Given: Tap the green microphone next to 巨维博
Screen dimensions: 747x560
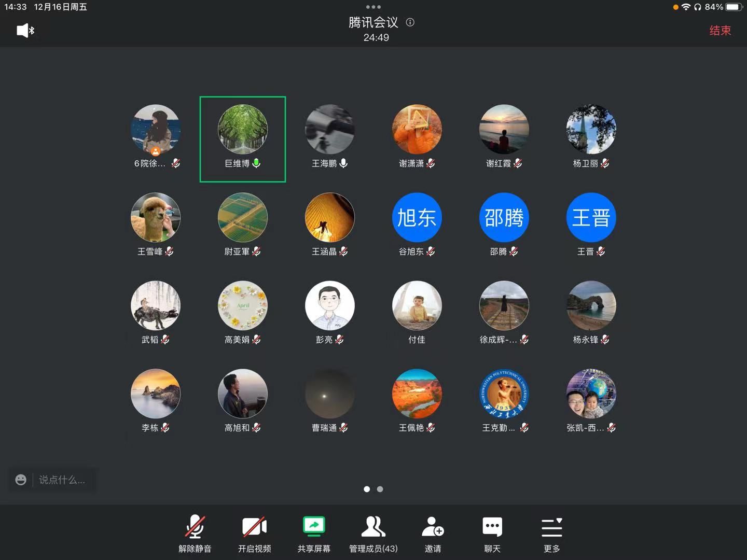Looking at the screenshot, I should [256, 163].
